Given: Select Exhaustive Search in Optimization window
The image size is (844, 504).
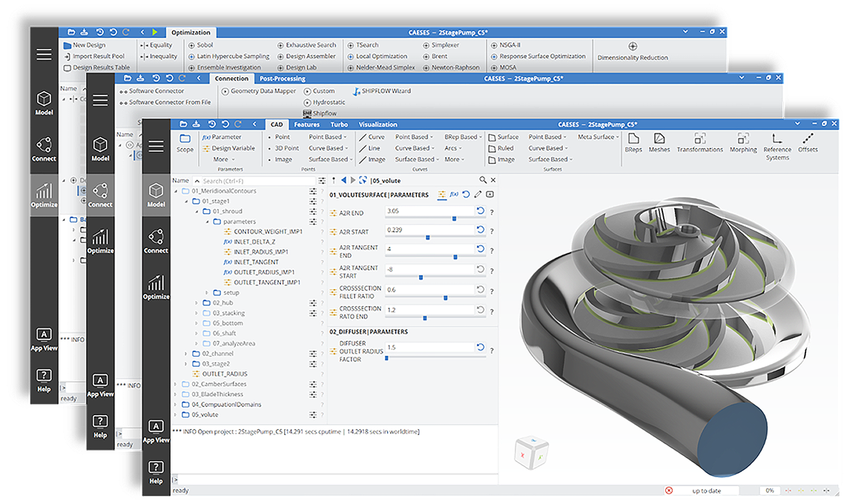Looking at the screenshot, I should (x=306, y=45).
